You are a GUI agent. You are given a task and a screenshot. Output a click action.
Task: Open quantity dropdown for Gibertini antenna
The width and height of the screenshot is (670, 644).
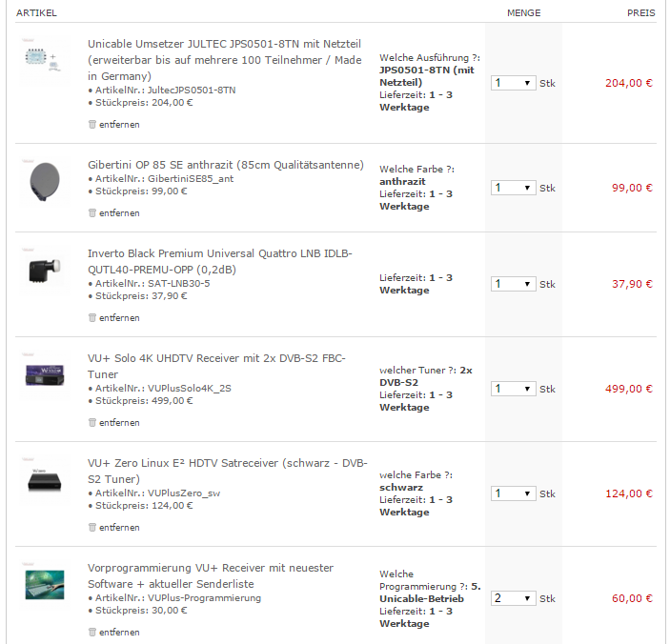514,188
